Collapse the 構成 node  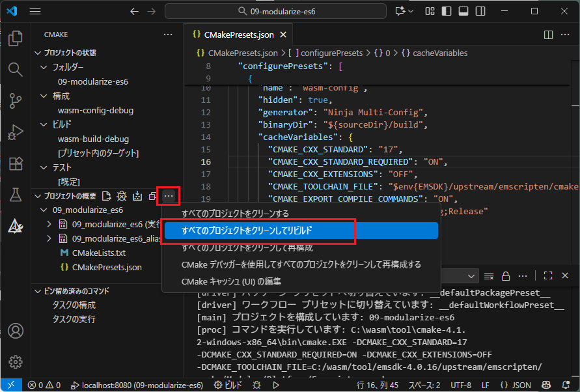pyautogui.click(x=44, y=96)
